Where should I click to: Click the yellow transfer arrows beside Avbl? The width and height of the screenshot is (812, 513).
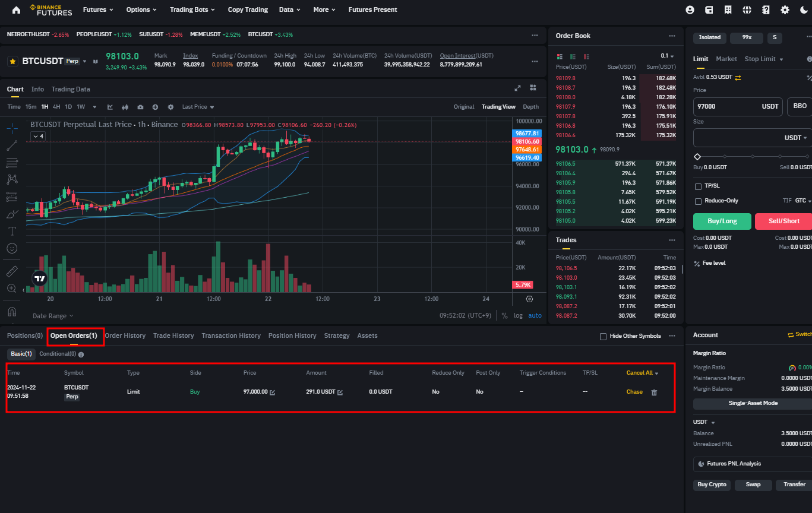[x=738, y=77]
